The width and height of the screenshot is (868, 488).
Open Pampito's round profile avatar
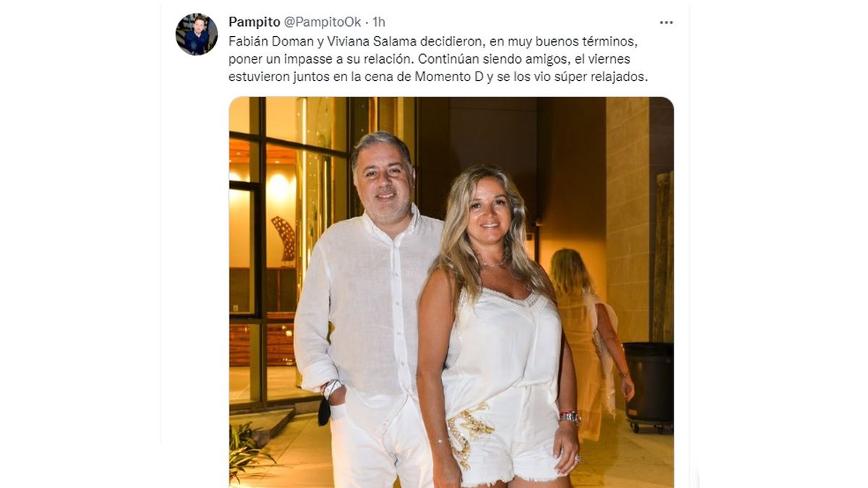(197, 34)
